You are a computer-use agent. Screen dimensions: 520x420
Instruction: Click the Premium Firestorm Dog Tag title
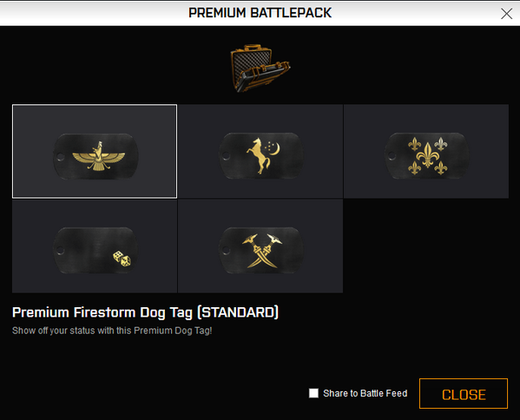145,312
